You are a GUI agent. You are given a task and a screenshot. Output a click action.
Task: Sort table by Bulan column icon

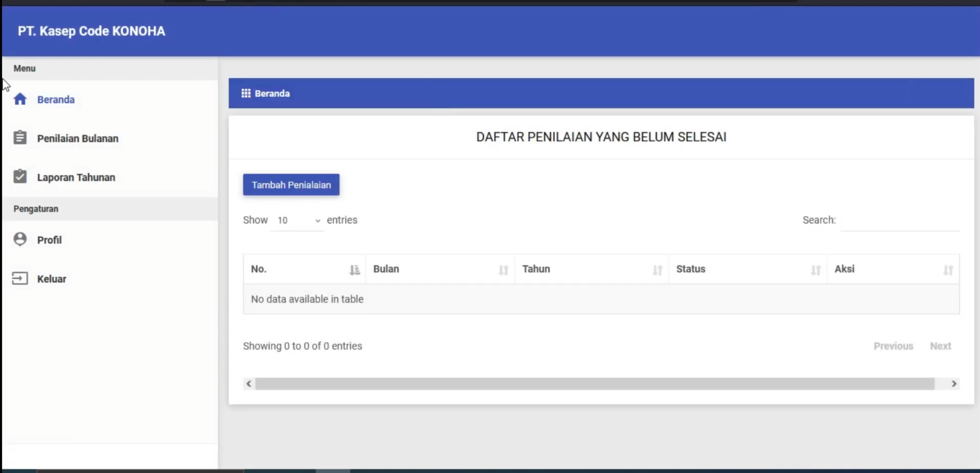(503, 270)
